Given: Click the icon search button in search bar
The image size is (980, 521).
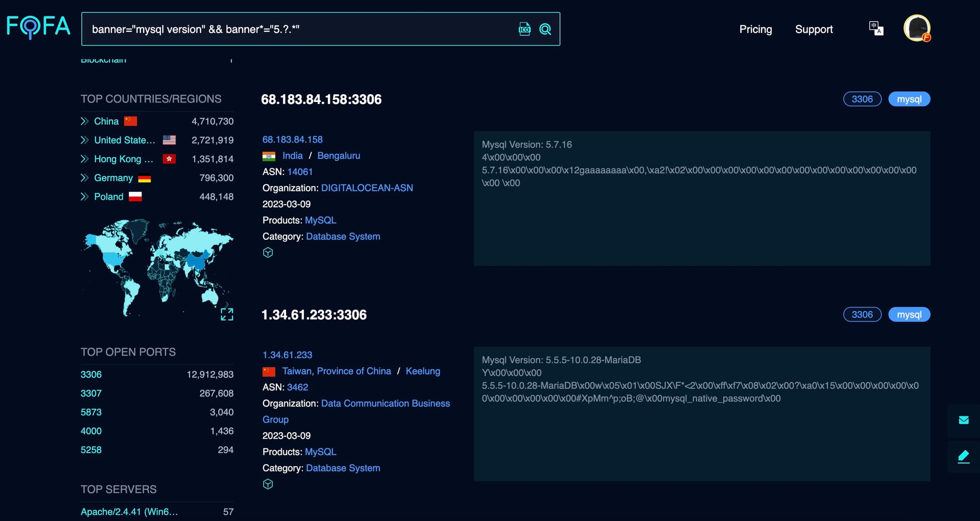Looking at the screenshot, I should click(524, 29).
